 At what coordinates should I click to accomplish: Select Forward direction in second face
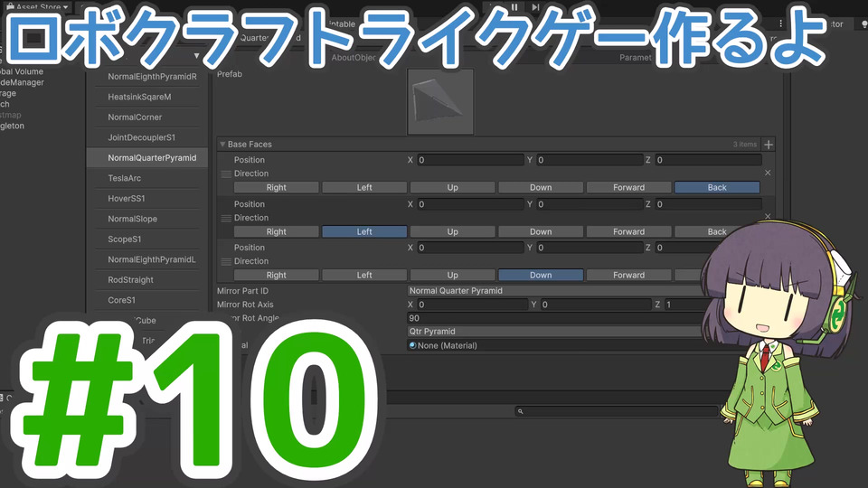tap(629, 232)
